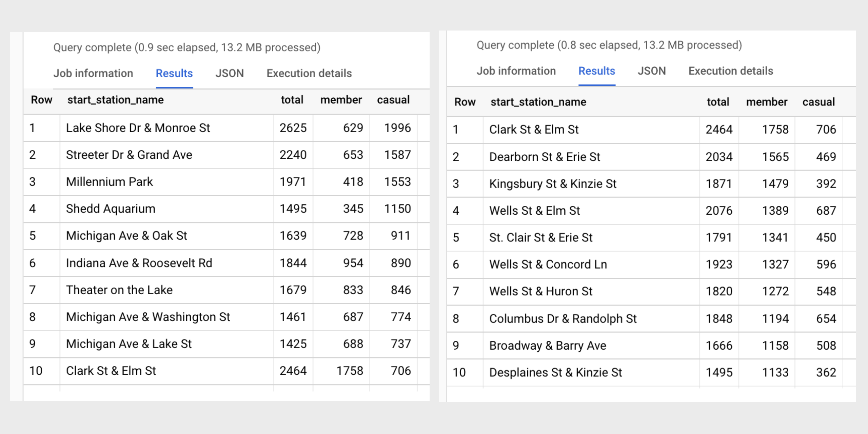
Task: Click total value 1666 for Broadway & Barry Ave
Action: (x=719, y=346)
